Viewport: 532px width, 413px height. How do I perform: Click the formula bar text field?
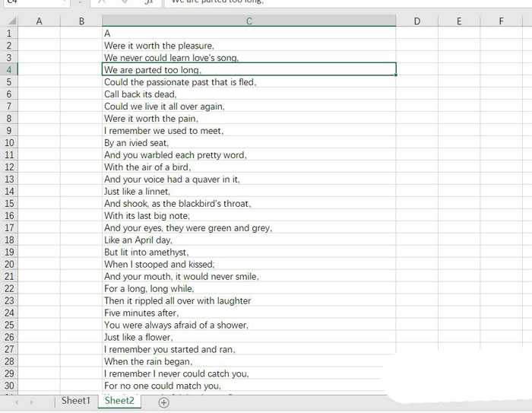(348, 3)
